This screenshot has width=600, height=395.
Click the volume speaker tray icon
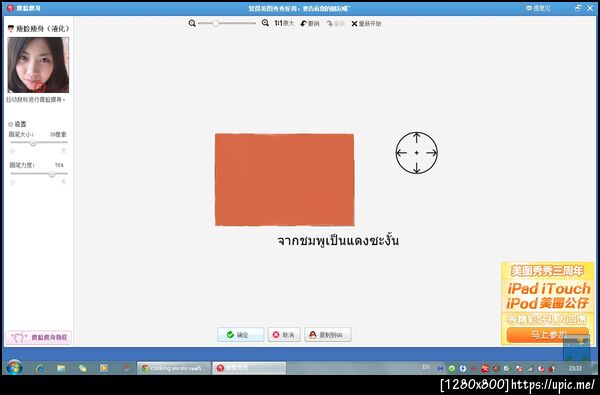496,369
